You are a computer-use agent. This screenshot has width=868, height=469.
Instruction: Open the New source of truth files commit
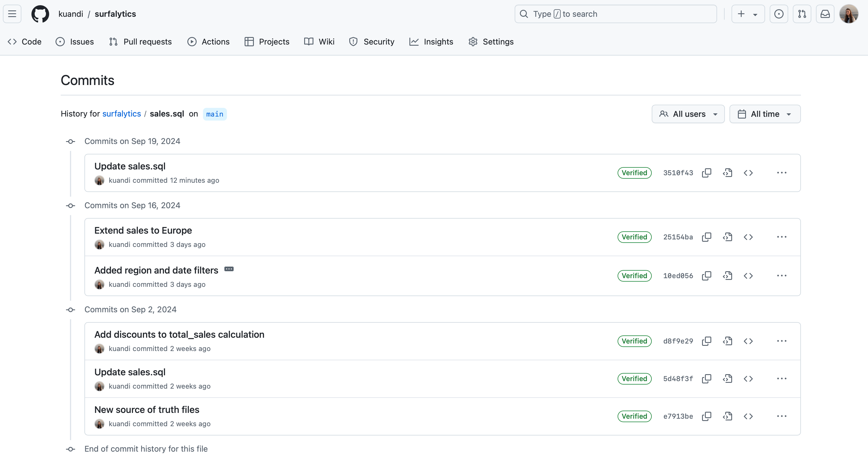tap(147, 410)
